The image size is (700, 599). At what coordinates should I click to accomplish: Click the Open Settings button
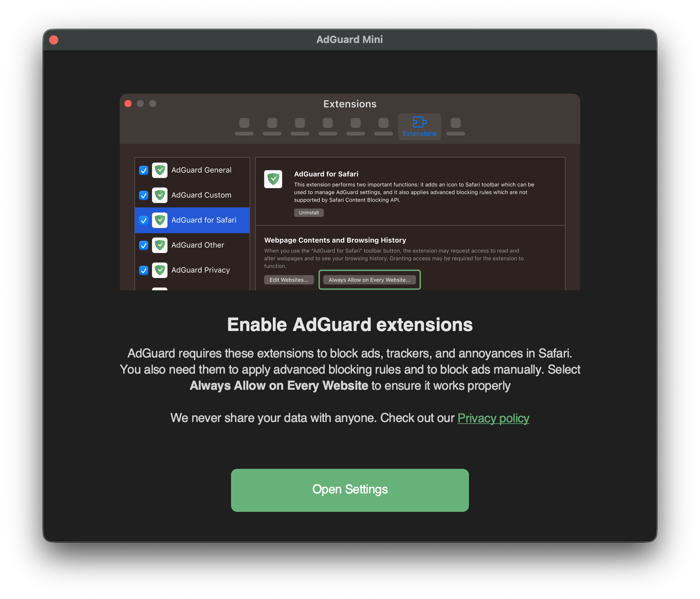(x=350, y=490)
